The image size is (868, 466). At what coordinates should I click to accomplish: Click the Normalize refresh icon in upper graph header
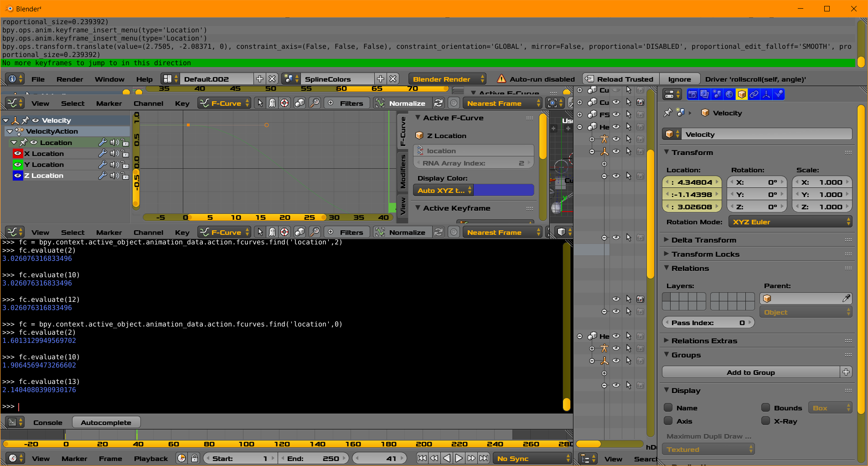[439, 103]
